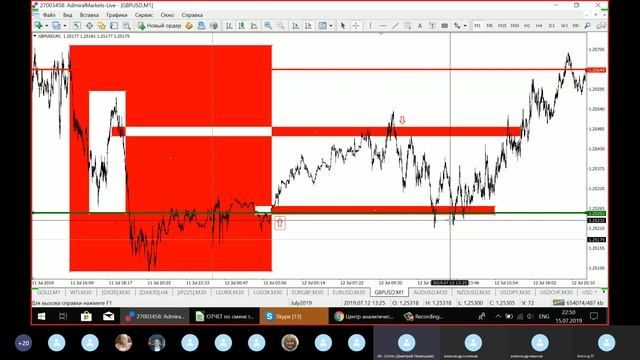
Task: Select the Vertical Line tool
Action: (370, 26)
